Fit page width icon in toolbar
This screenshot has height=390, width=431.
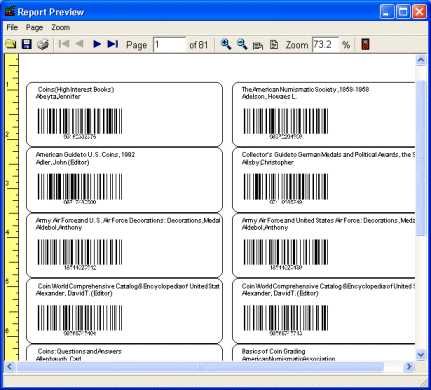(258, 45)
